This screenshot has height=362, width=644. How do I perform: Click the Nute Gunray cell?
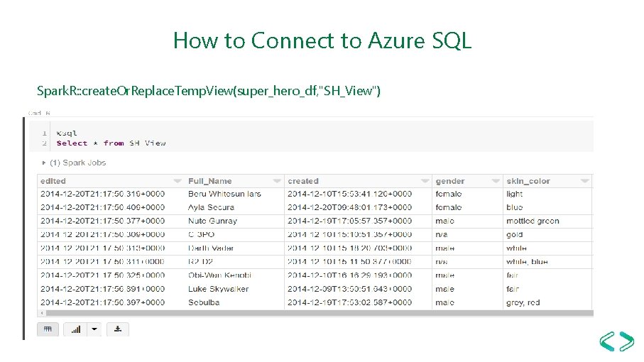(213, 221)
